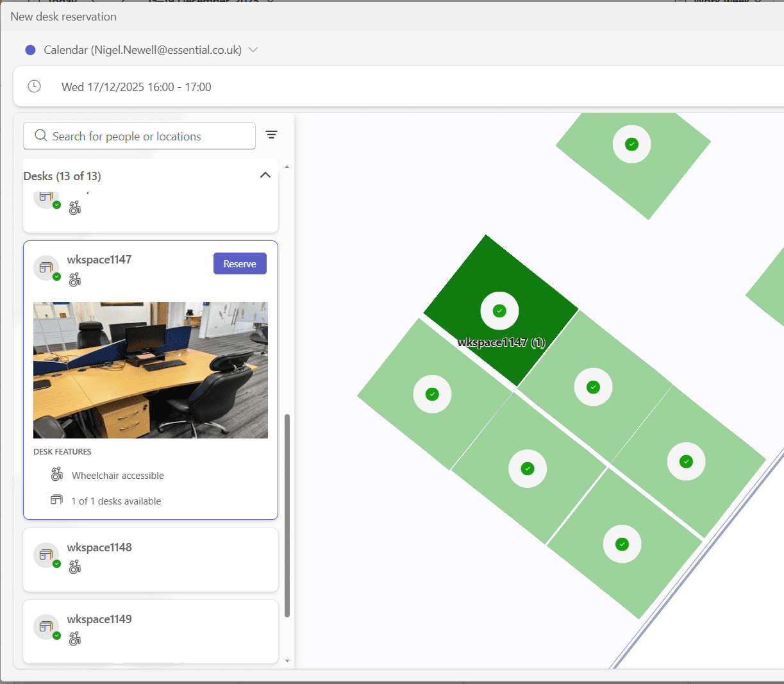Viewport: 784px width, 684px height.
Task: Click the desk list vertical scrollbar
Action: 287,513
